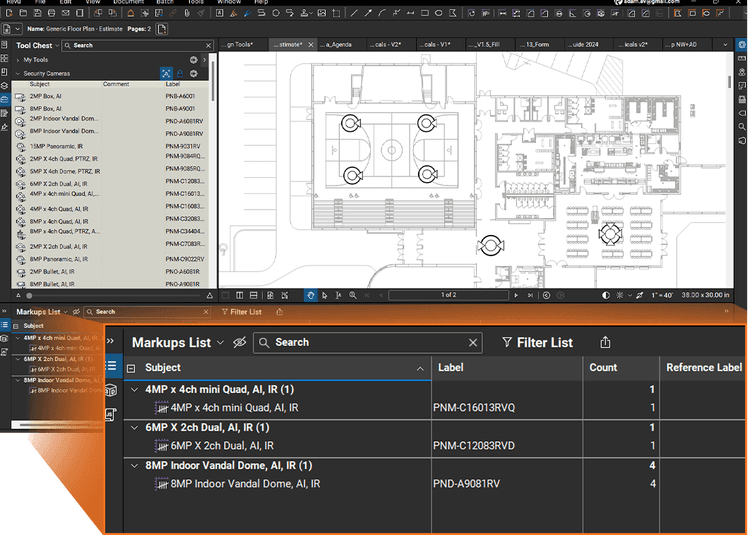This screenshot has width=750, height=535.
Task: Select the paperclip attachment tool
Action: click(187, 13)
